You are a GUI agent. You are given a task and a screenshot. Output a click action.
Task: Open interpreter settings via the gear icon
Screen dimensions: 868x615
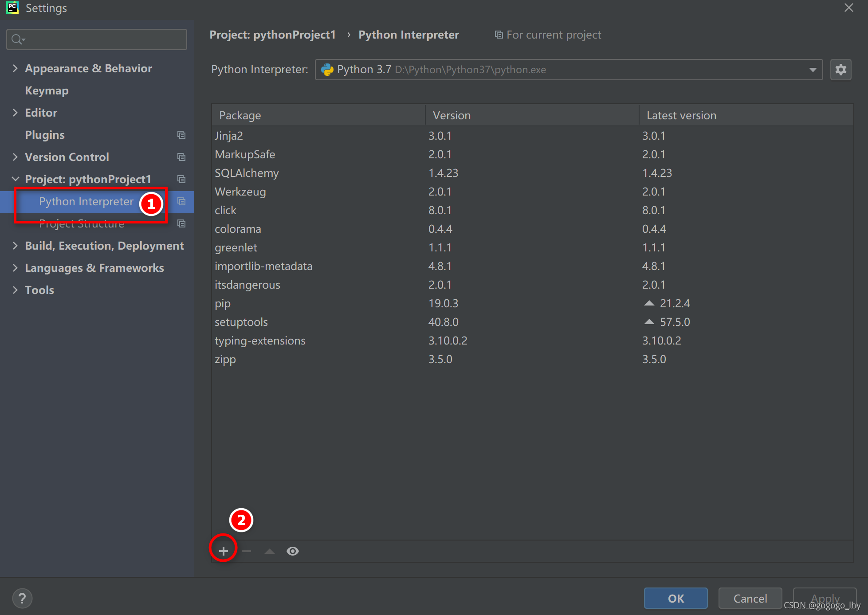[841, 69]
